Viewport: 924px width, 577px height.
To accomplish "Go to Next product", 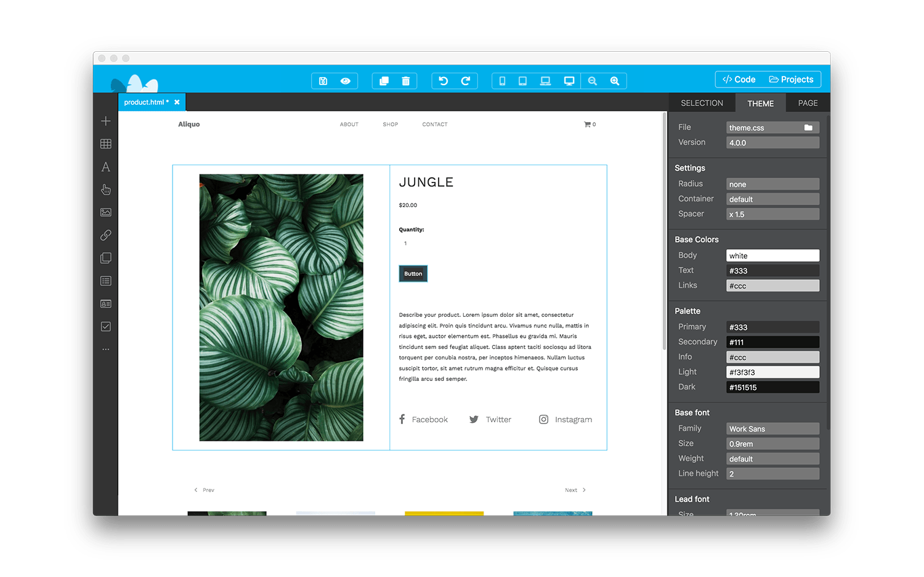I will (x=575, y=490).
